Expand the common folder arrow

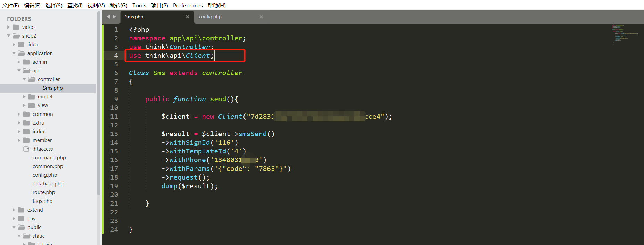click(19, 114)
